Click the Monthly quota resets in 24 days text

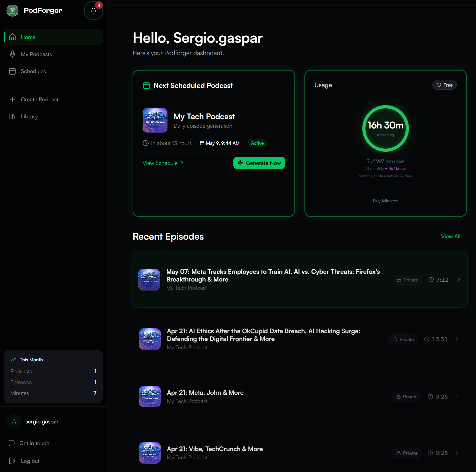tap(385, 176)
